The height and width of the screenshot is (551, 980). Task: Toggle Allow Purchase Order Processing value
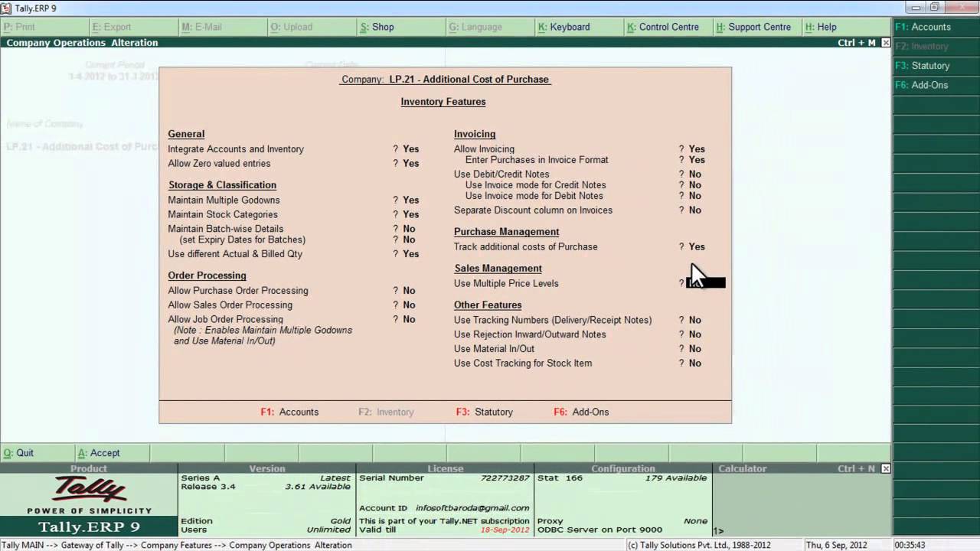(409, 291)
